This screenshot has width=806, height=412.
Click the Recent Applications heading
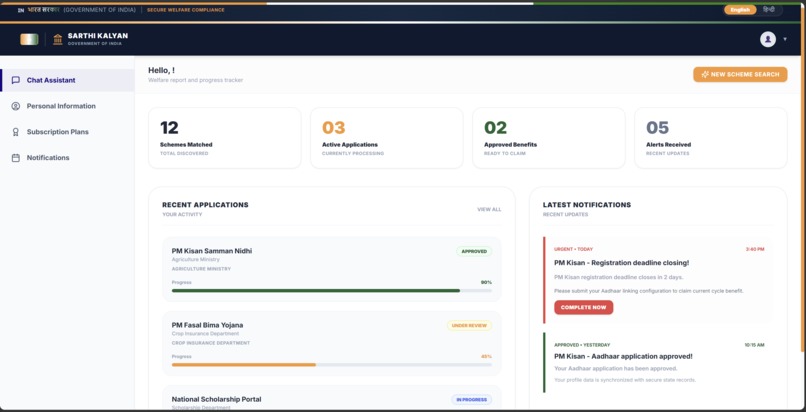[205, 205]
